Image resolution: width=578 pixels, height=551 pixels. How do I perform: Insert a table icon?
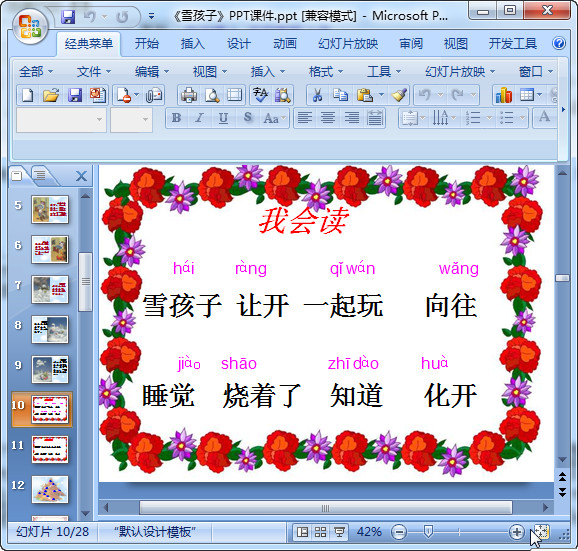(527, 95)
